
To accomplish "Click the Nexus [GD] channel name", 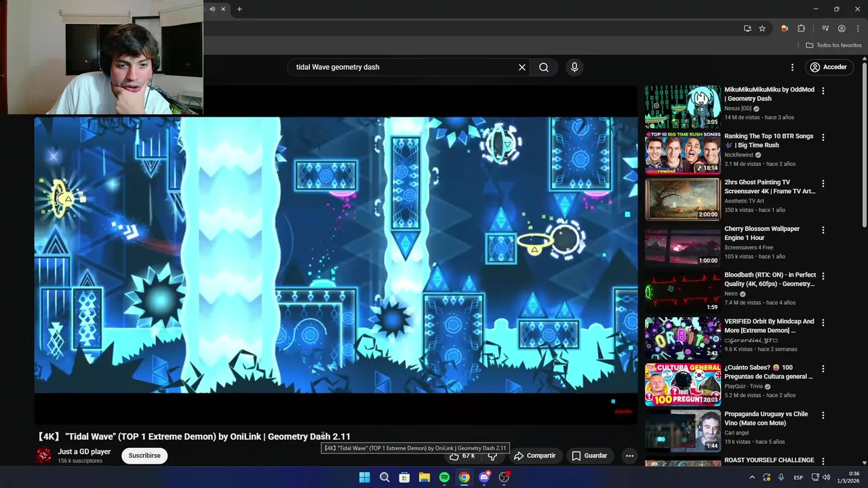I will (738, 108).
